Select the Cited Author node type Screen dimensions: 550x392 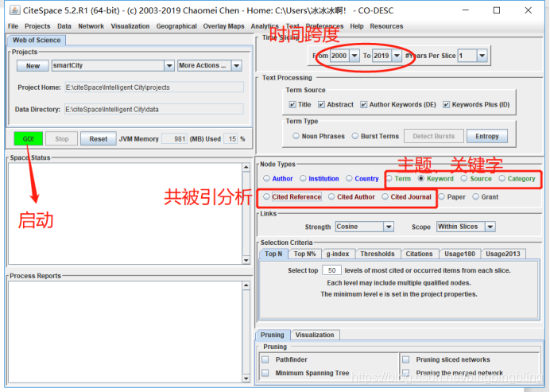[331, 197]
